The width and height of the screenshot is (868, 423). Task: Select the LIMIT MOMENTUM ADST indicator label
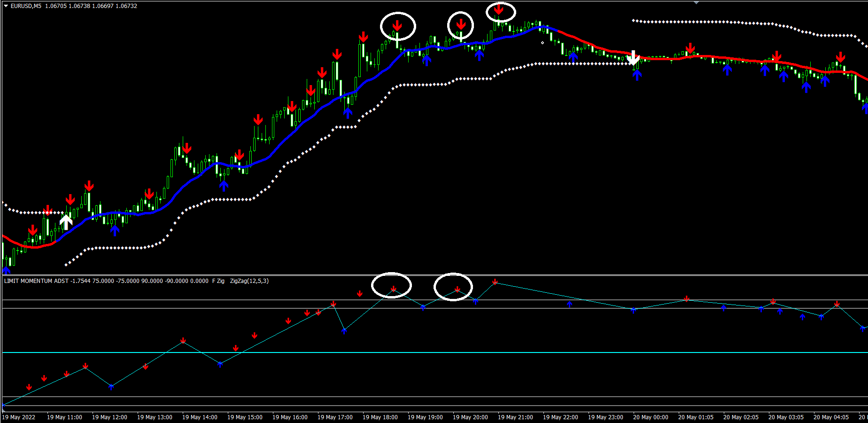(x=36, y=281)
